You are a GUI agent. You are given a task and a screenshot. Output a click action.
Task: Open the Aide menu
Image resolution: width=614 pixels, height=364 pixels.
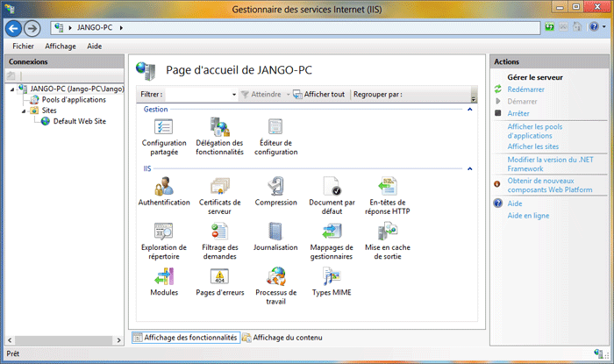click(95, 46)
